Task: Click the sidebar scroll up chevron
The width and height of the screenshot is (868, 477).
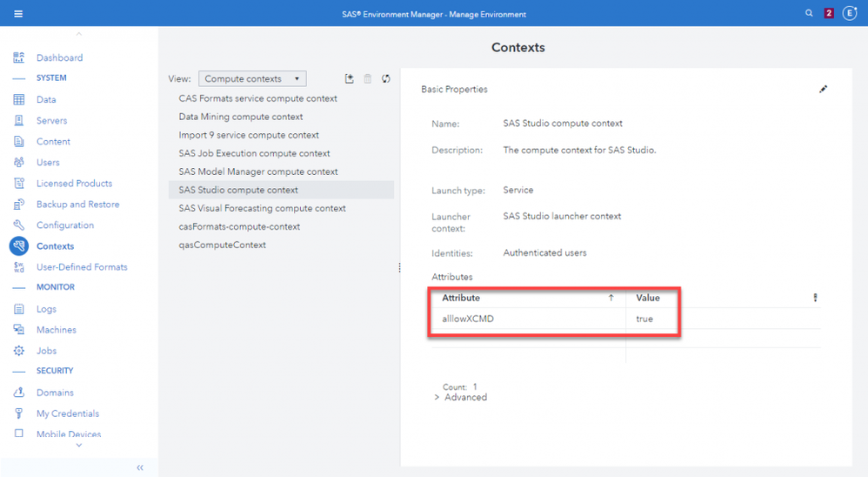Action: pyautogui.click(x=78, y=34)
